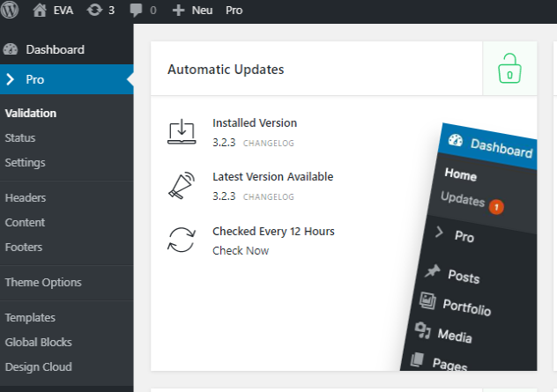Open the Latest Version Available CHANGELOG link
Viewport: 557px width, 392px height.
(269, 196)
